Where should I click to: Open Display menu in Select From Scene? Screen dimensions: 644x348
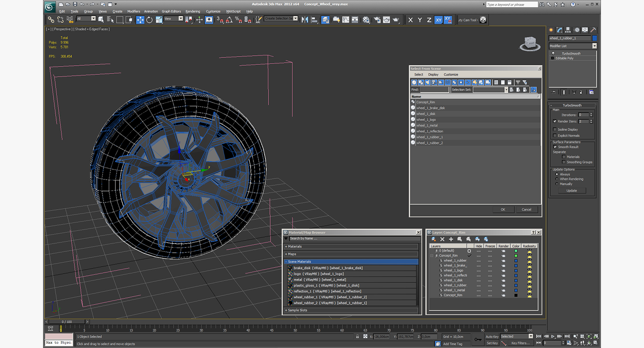pos(433,74)
